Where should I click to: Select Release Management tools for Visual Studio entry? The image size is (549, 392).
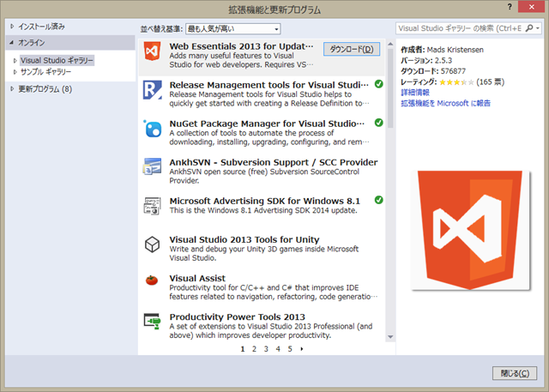[x=262, y=94]
